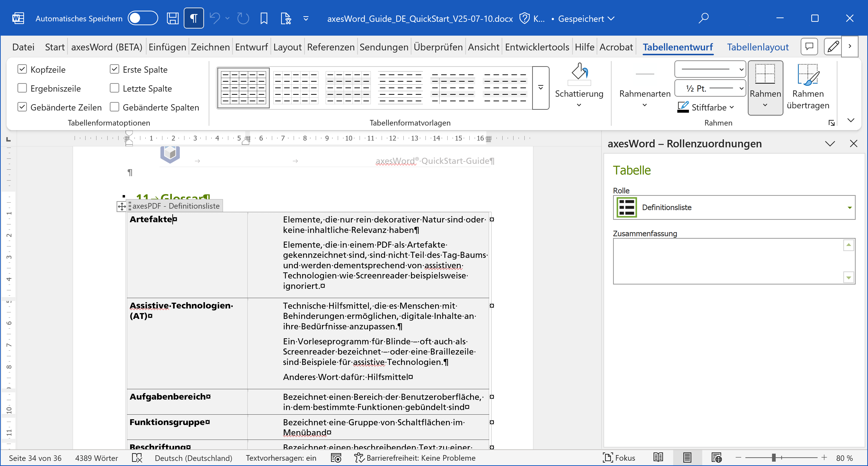The image size is (868, 466).
Task: Click the bookmark icon in quick access toolbar
Action: (264, 18)
